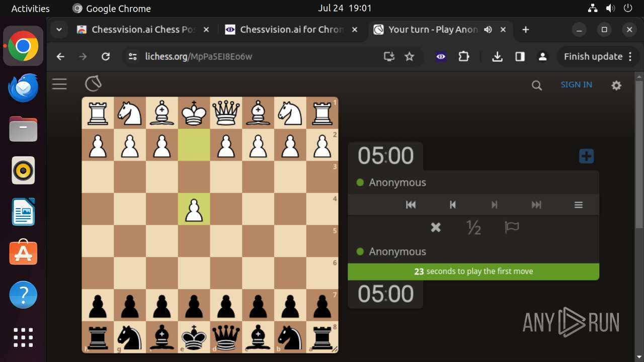Select the black knight on g8

coord(130,338)
